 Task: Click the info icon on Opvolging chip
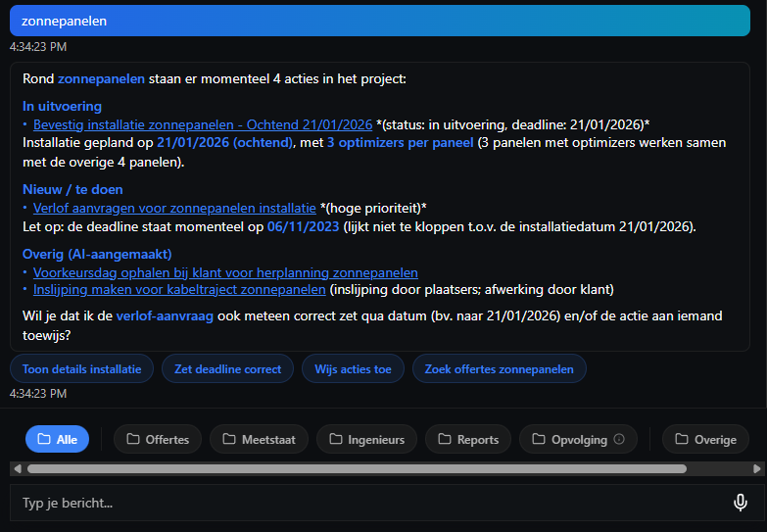[x=619, y=440]
